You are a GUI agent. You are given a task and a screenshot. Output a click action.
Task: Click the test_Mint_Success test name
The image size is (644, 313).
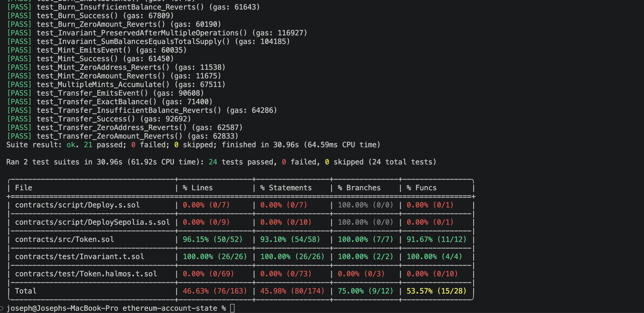(77, 59)
